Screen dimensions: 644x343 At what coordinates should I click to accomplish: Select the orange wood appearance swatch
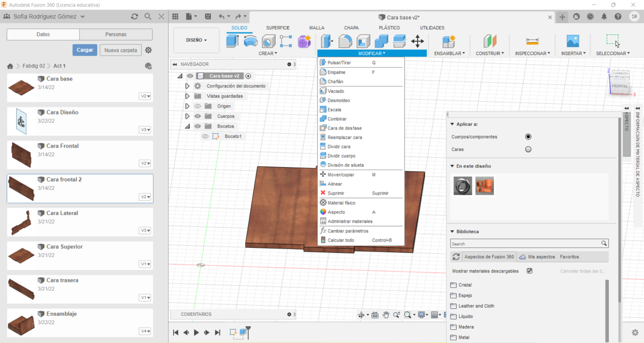click(x=485, y=186)
